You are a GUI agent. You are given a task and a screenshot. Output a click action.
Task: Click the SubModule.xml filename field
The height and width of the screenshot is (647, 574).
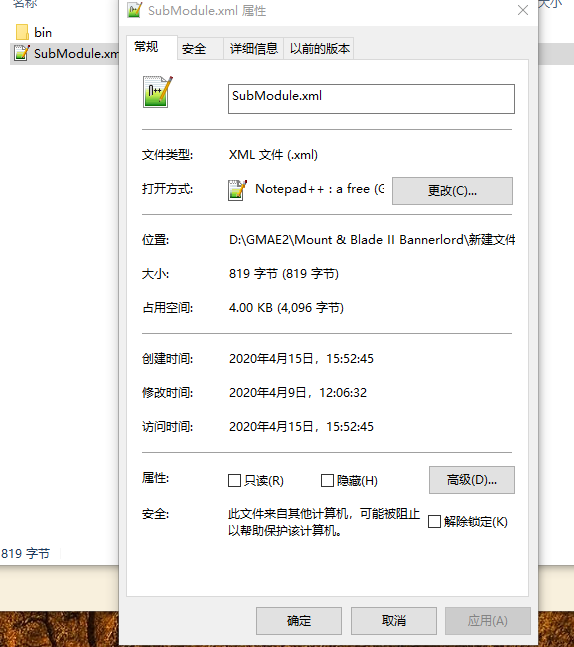371,99
